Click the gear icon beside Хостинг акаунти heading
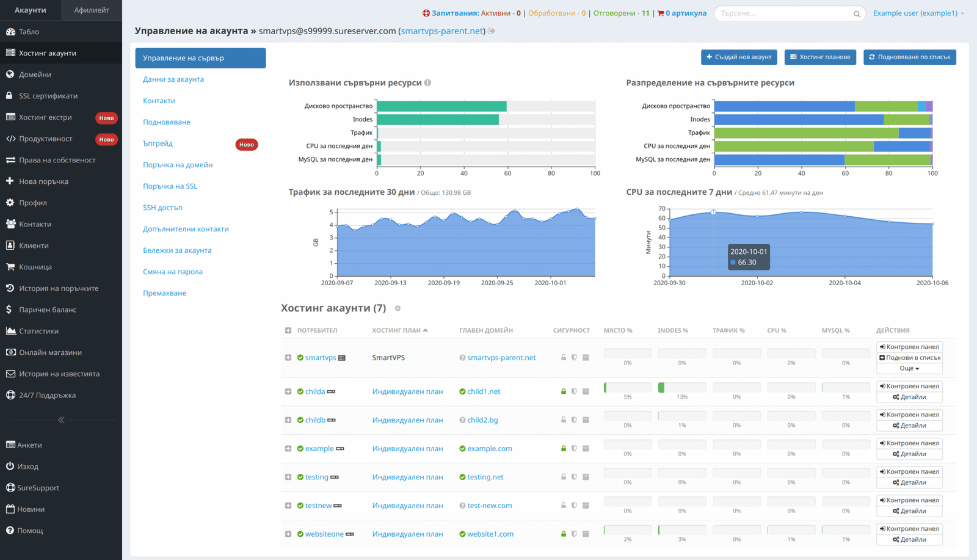The height and width of the screenshot is (560, 977). pos(398,308)
